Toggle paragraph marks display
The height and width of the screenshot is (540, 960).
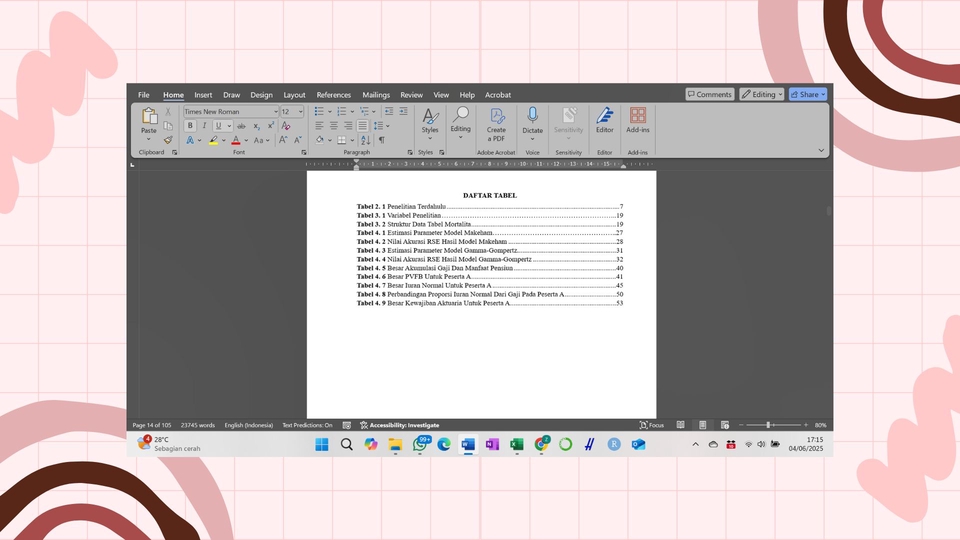tap(382, 140)
